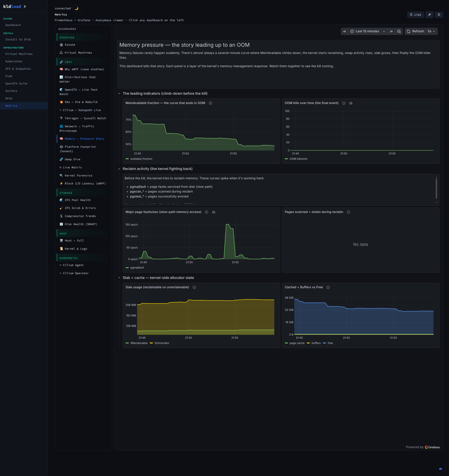Viewport: 449px width, 476px height.
Task: Open ZFS Scrub & Errors dashboard
Action: [83, 208]
